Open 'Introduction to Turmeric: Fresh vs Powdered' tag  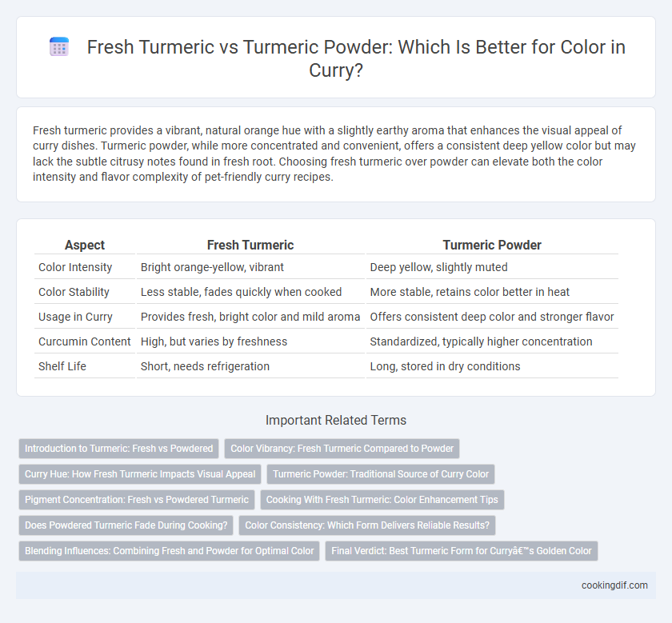(x=118, y=449)
